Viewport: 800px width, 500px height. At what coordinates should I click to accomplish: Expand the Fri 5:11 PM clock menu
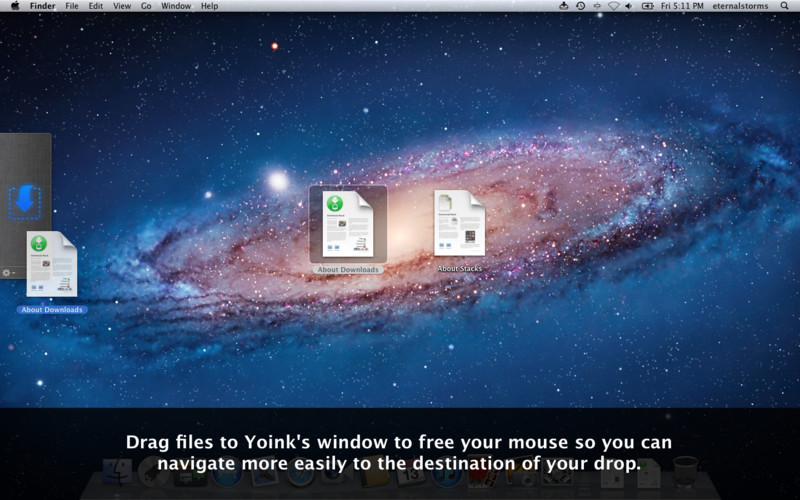pyautogui.click(x=682, y=6)
